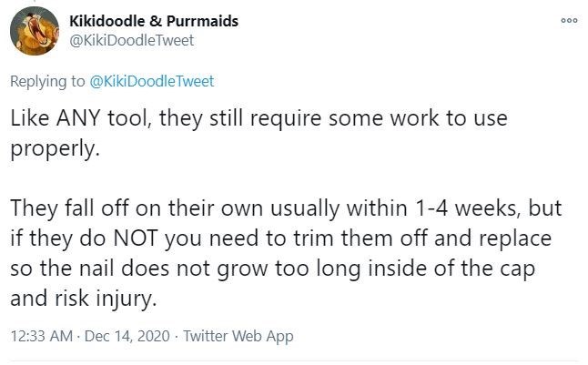
Task: Click the word 'Purrmaids' in the display name
Action: click(x=202, y=21)
